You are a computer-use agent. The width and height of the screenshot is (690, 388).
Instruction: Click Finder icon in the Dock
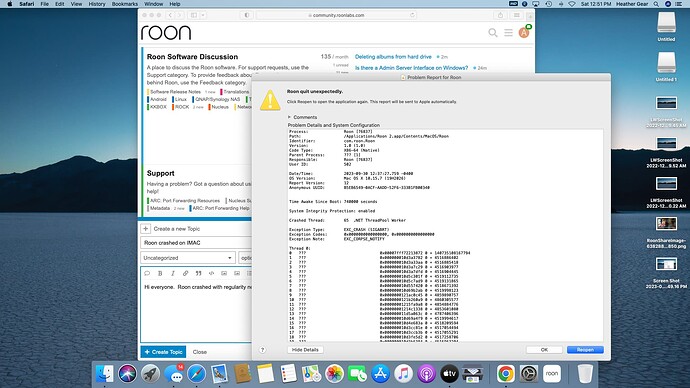click(x=105, y=374)
